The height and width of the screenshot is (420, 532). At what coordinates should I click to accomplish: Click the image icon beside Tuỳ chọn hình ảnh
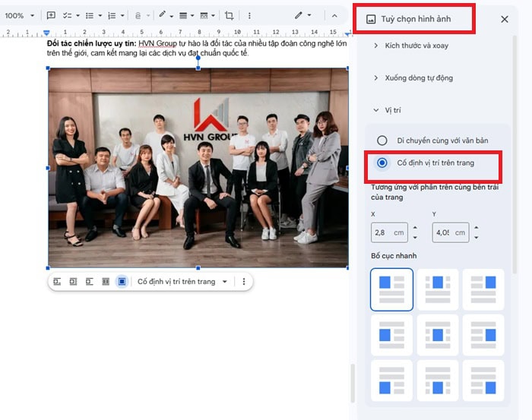[x=371, y=19]
